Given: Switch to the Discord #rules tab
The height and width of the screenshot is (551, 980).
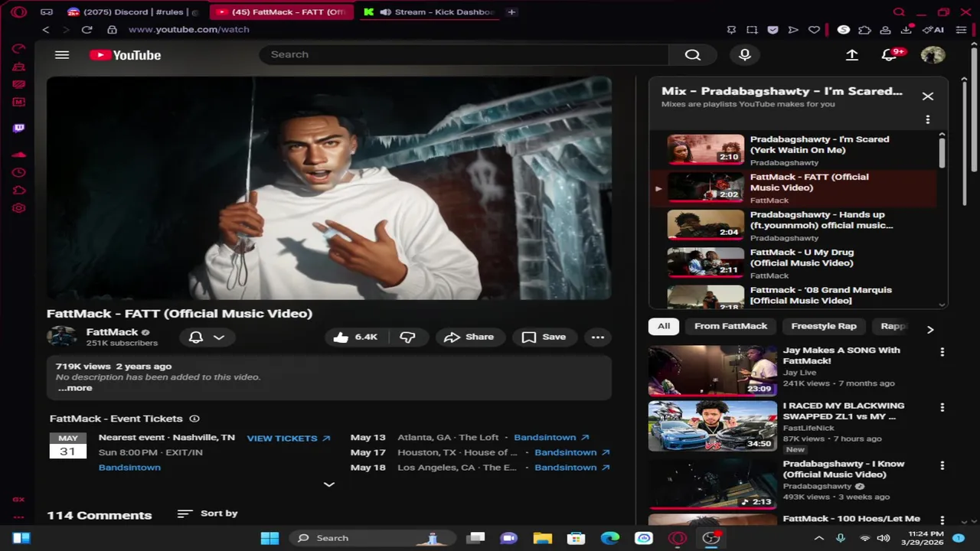Looking at the screenshot, I should [x=133, y=11].
